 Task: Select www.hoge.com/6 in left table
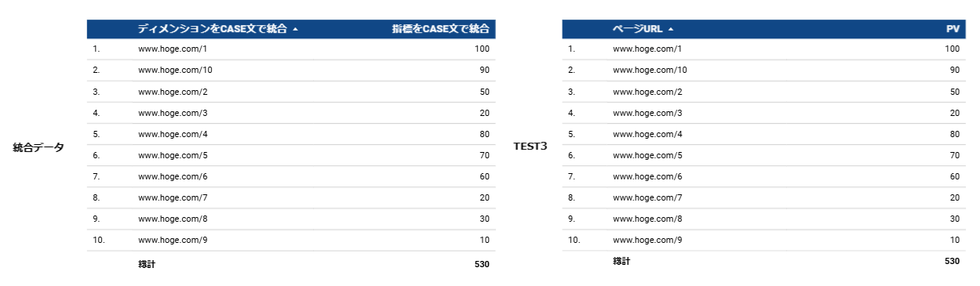[x=172, y=176]
